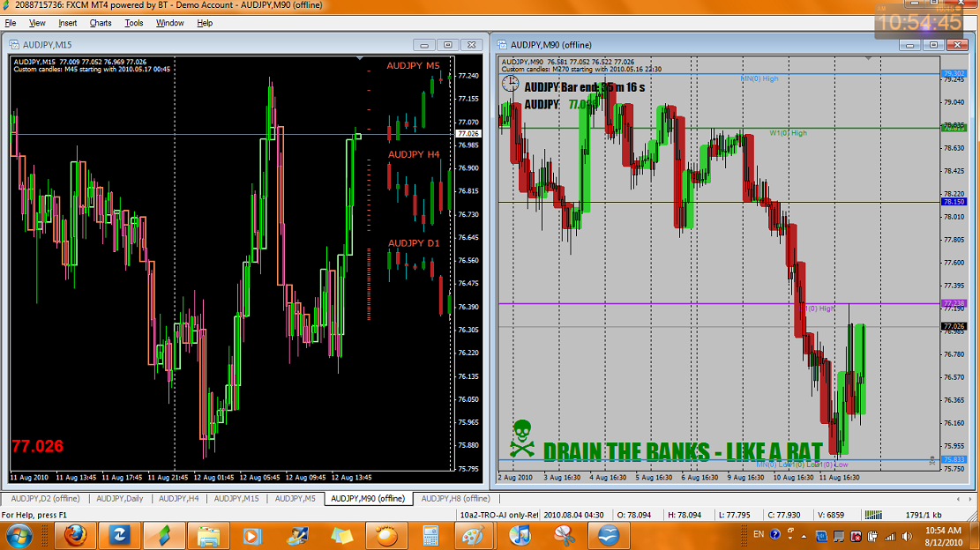The width and height of the screenshot is (980, 550).
Task: Switch to AUDJPY,D2 (offline) chart tab
Action: coord(45,498)
